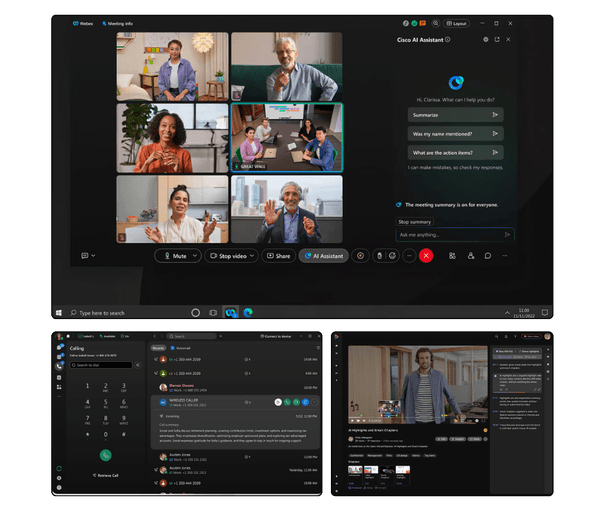The width and height of the screenshot is (610, 511).
Task: Select the Summarize suggestion
Action: click(455, 115)
